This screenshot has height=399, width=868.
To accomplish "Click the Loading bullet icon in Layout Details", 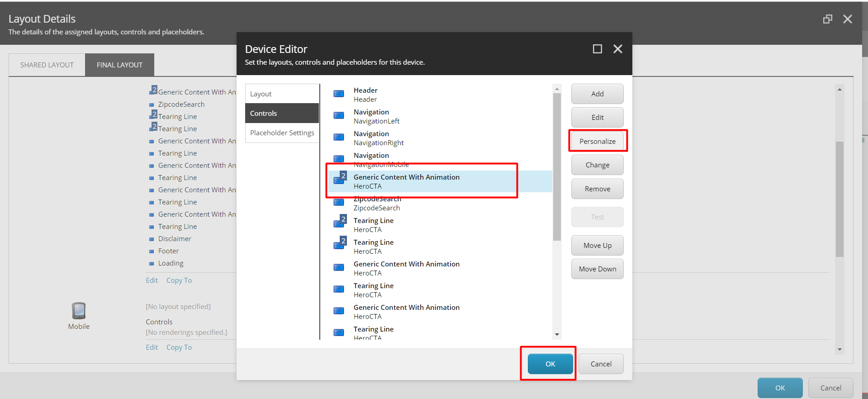I will [x=152, y=264].
